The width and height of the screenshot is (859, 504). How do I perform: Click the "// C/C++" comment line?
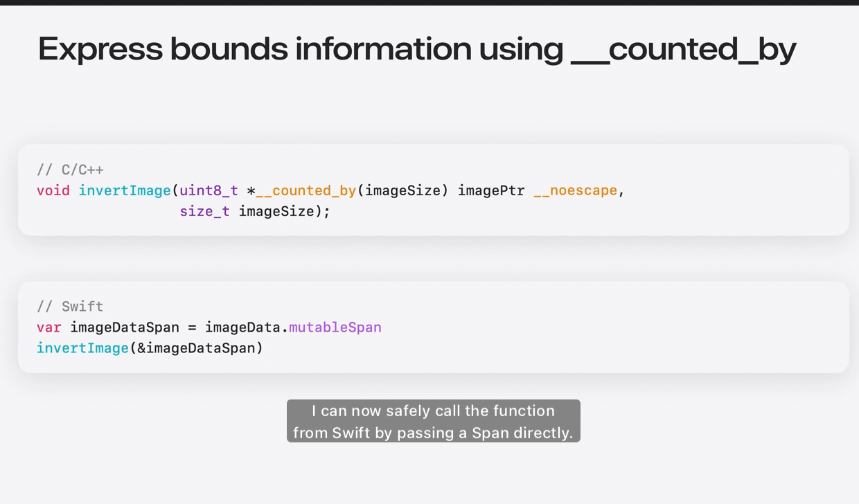(70, 170)
